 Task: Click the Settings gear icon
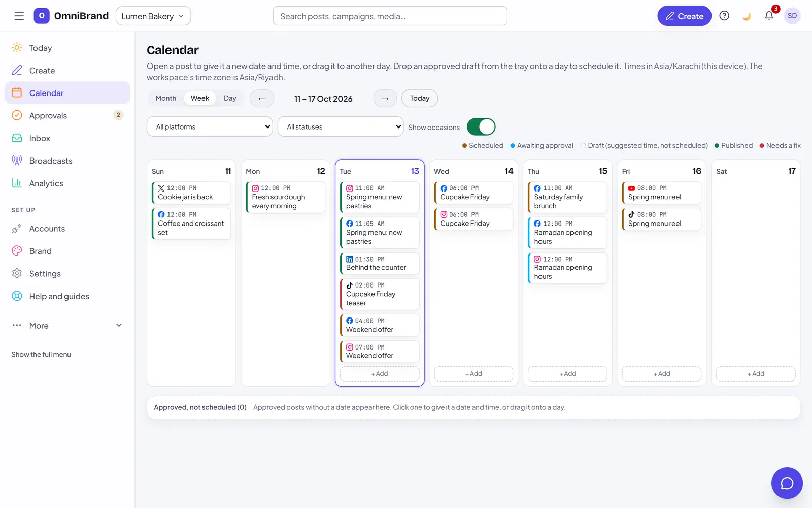click(17, 273)
